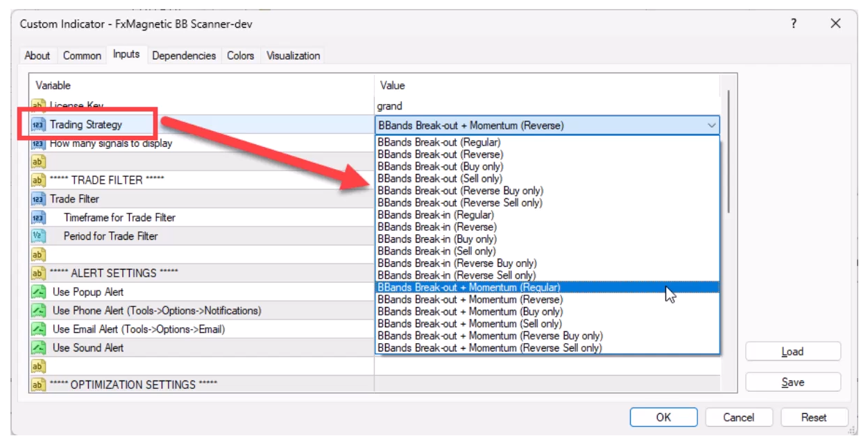This screenshot has width=868, height=445.
Task: Click the TRADE FILTER section header icon
Action: pos(37,180)
